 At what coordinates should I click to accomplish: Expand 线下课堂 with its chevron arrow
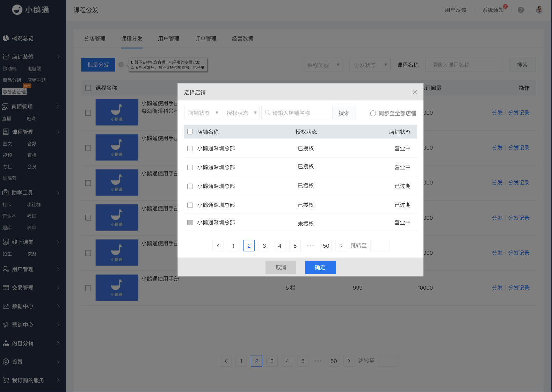tap(58, 242)
